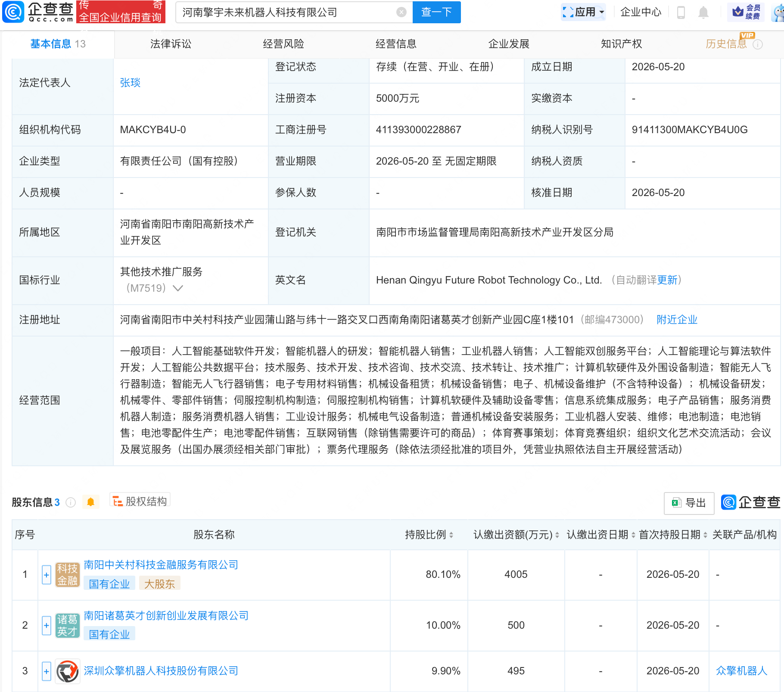Screen dimensions: 784x692
Task: Open 南阳中关村科技金融服务有限公司 shareholder link
Action: (161, 565)
